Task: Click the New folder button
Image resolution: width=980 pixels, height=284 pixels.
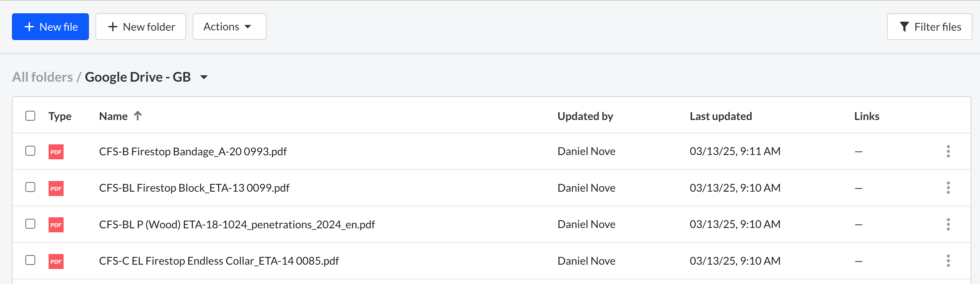Action: pos(140,27)
